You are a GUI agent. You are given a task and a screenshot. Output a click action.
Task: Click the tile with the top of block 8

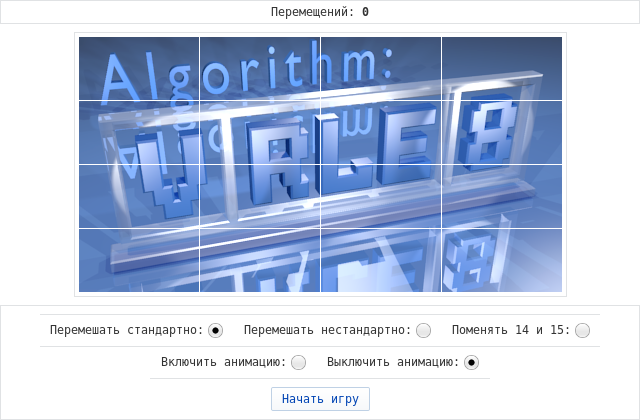502,133
